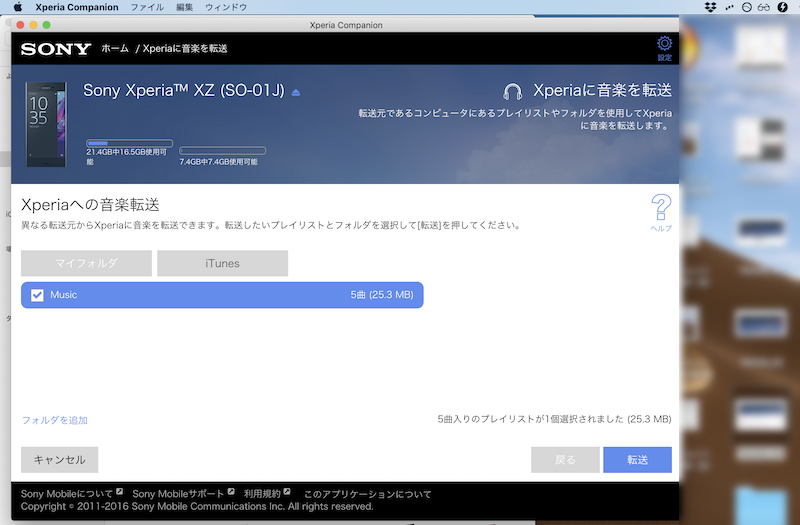
Task: Open the 利用規約 link
Action: pyautogui.click(x=262, y=493)
